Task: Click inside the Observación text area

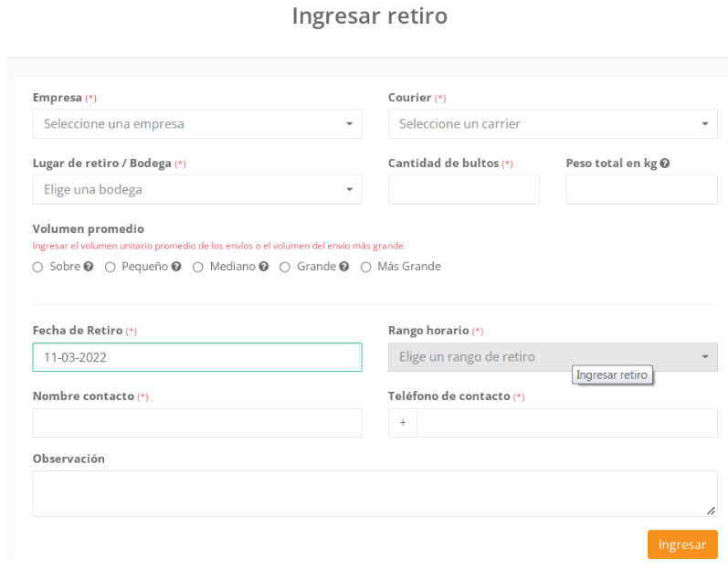Action: (375, 494)
